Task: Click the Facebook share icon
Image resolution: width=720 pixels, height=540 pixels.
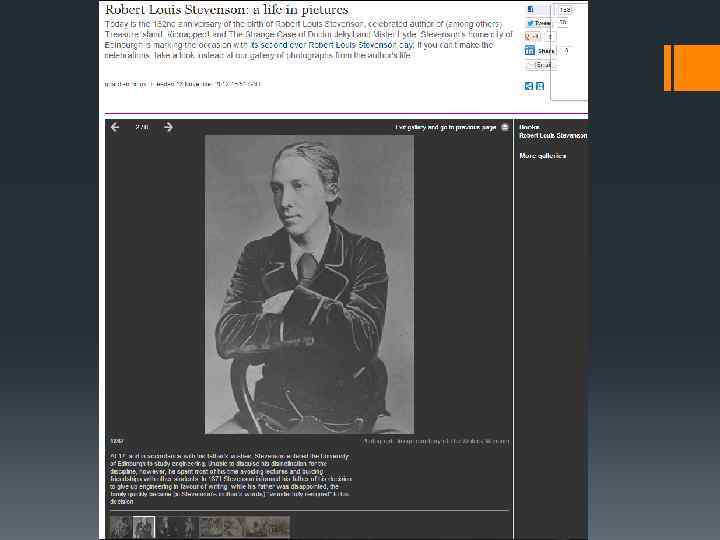Action: (530, 9)
